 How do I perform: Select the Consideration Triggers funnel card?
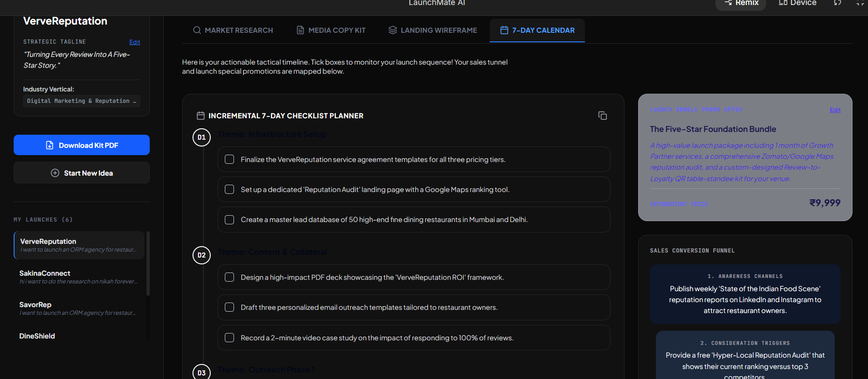pos(745,355)
